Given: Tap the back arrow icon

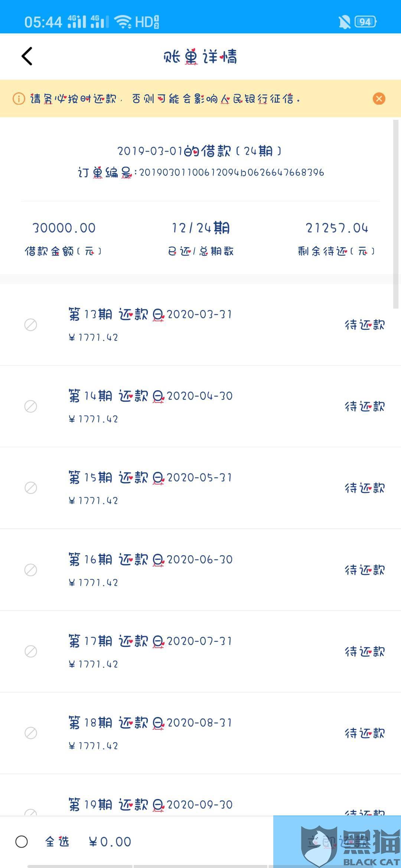Looking at the screenshot, I should pyautogui.click(x=27, y=56).
